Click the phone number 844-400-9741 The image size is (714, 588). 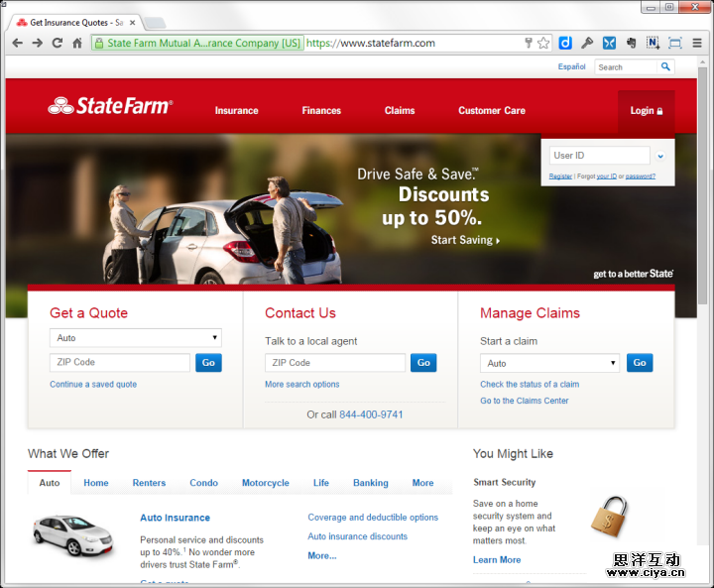(371, 414)
